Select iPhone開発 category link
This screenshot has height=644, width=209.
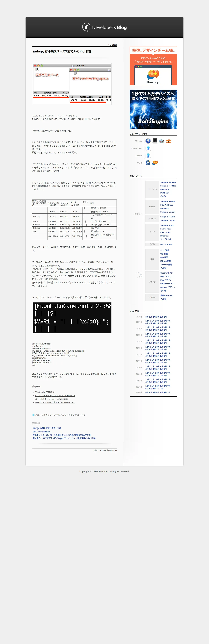tap(165, 261)
